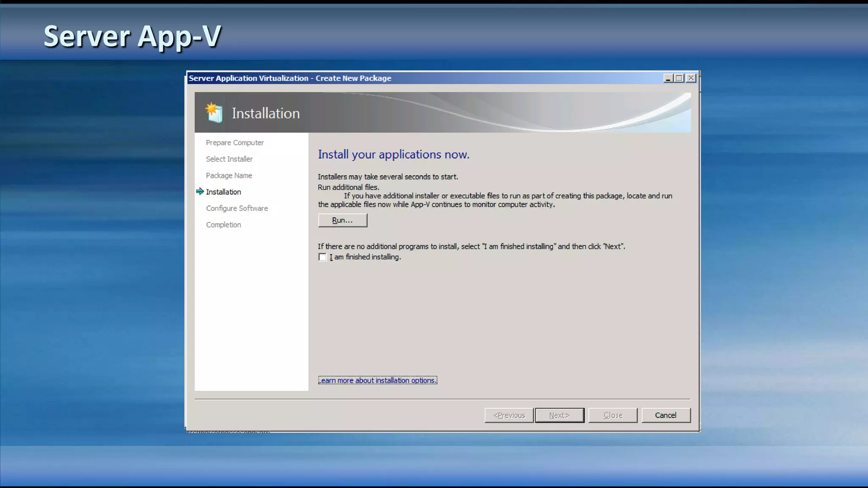Screen dimensions: 868x488
Task: Close the wizard via title bar X
Action: click(x=691, y=78)
